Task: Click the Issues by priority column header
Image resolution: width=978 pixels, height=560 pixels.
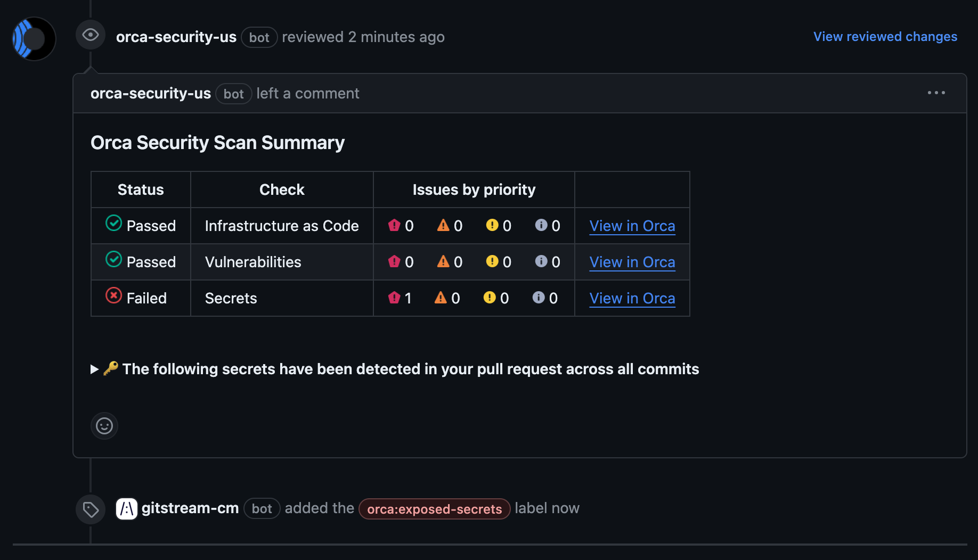Action: pyautogui.click(x=474, y=189)
